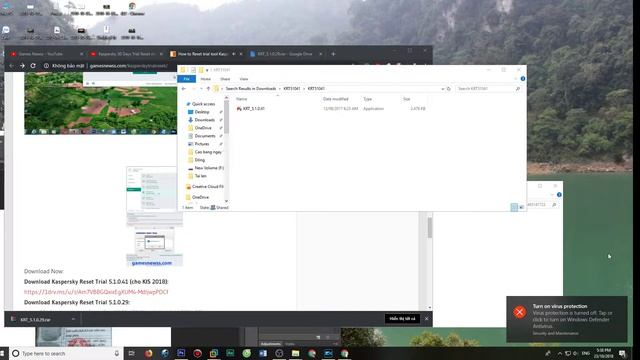Switch to the Google Drive browser tab

pyautogui.click(x=285, y=54)
